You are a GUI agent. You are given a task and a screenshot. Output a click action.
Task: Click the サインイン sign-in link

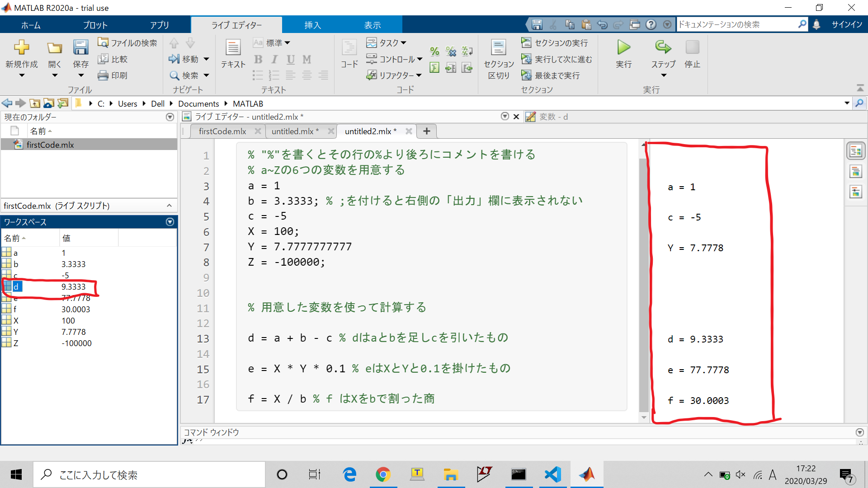click(x=847, y=24)
